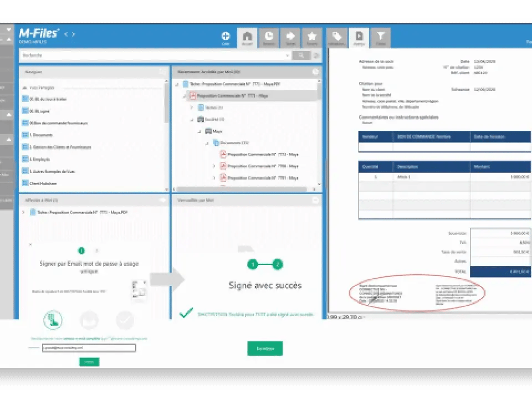This screenshot has height=399, width=532.
Task: Open the Métadonnées tag tab
Action: pos(336,37)
